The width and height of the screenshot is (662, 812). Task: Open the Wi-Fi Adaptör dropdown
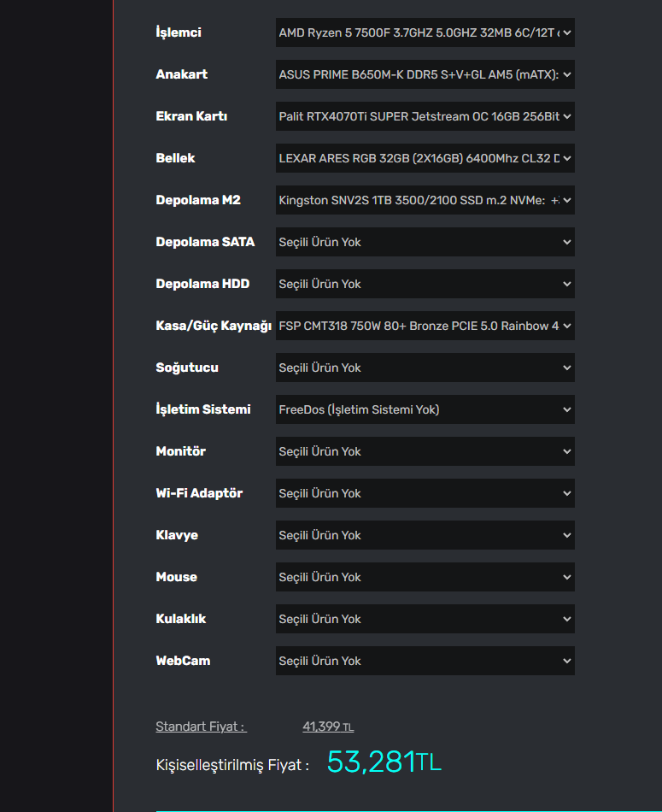(x=425, y=493)
